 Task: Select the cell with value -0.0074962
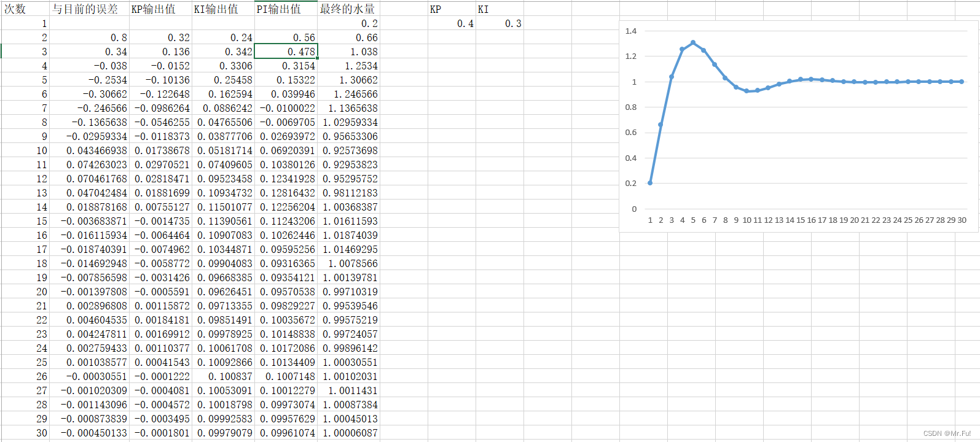coord(160,249)
